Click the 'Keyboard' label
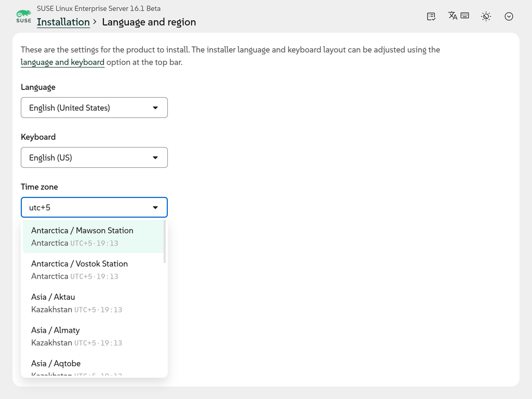This screenshot has width=532, height=399. click(38, 137)
